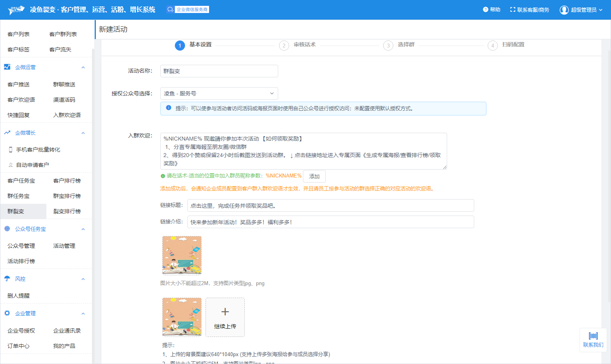The height and width of the screenshot is (364, 611).
Task: Open 裂变排行榜 in the sidebar
Action: (x=67, y=211)
